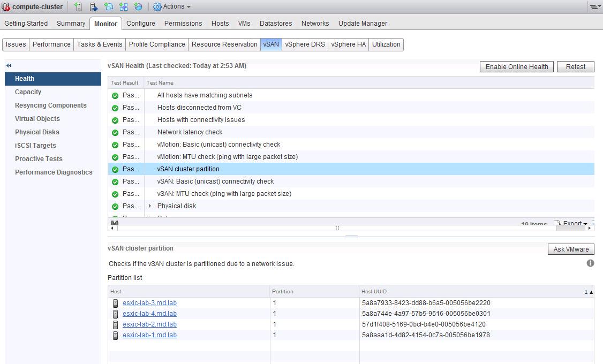Select the Resource Reservation sub-tab
Image resolution: width=603 pixels, height=364 pixels.
click(x=224, y=44)
